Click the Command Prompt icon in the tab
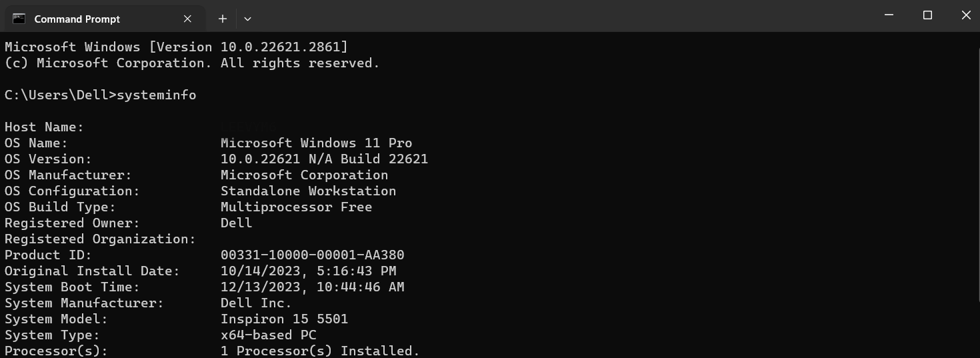Screen dimensions: 980x358 (x=19, y=19)
